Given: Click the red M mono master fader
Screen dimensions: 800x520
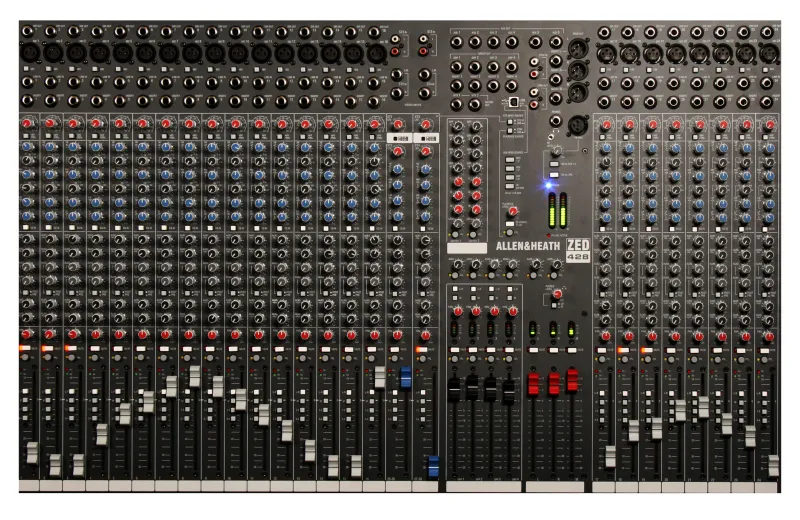Looking at the screenshot, I should (572, 380).
